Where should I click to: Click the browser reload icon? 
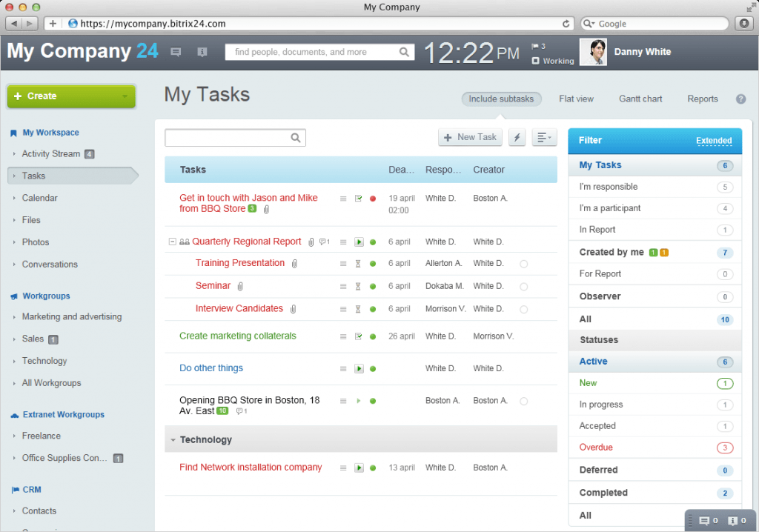[566, 24]
